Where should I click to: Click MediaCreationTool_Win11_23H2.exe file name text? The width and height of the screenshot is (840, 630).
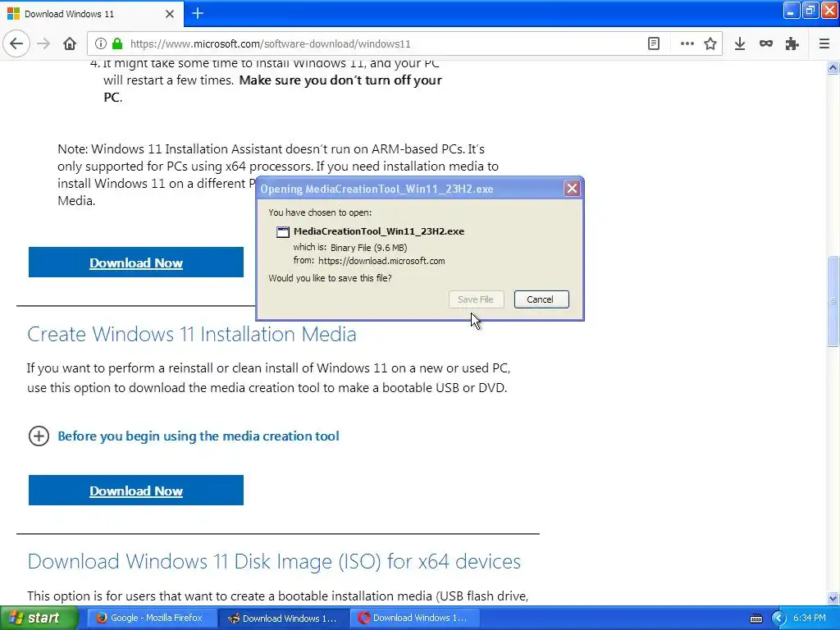[379, 231]
